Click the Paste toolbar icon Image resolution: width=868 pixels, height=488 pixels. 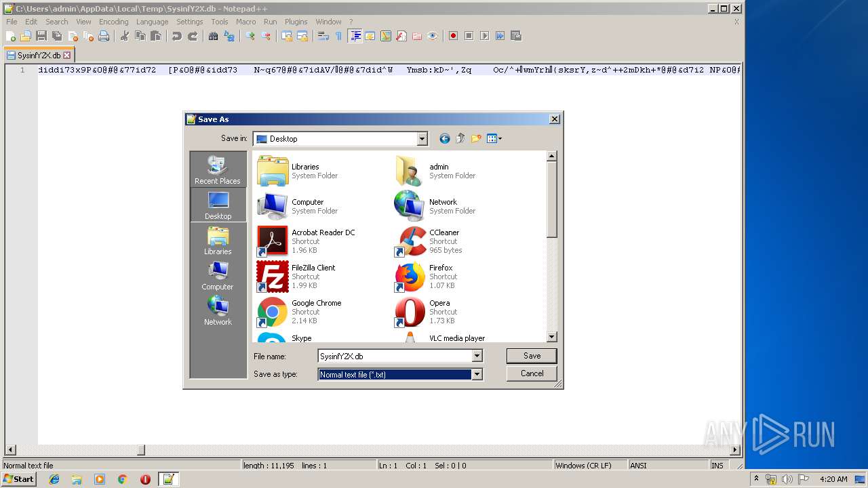(156, 36)
